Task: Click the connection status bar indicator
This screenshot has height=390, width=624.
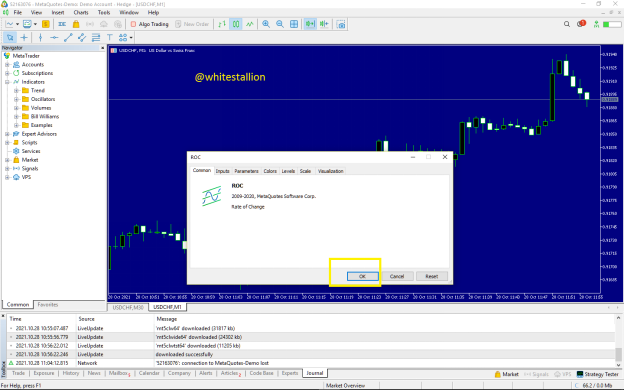Action: [x=593, y=386]
